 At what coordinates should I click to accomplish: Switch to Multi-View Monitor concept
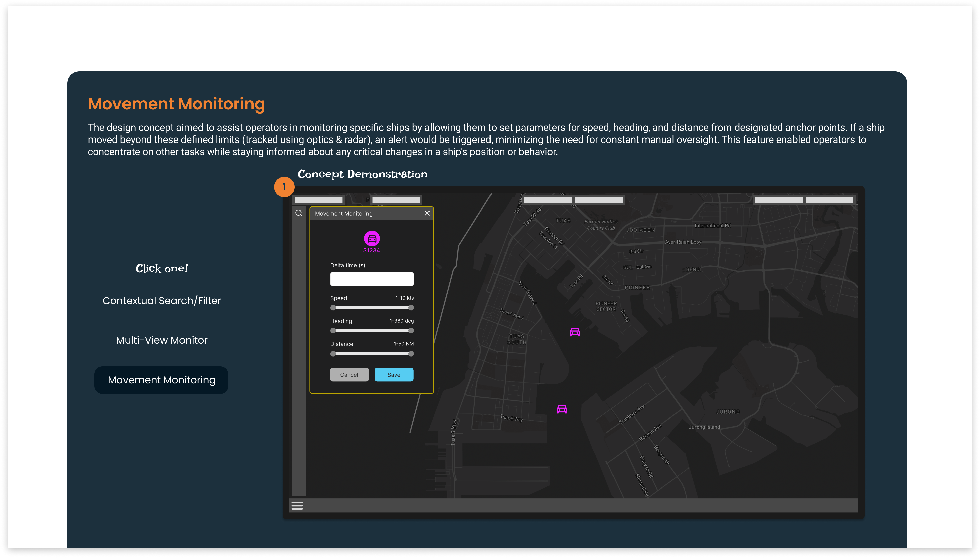coord(161,340)
